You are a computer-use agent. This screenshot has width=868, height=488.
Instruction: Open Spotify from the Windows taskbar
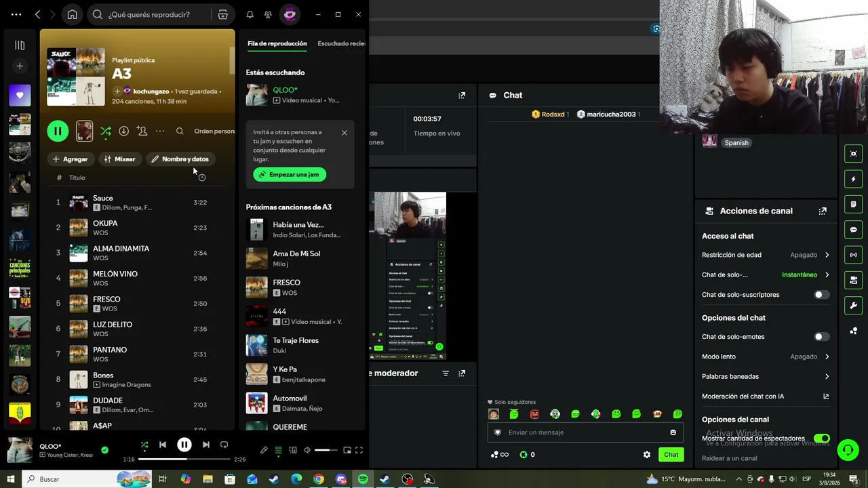[363, 479]
